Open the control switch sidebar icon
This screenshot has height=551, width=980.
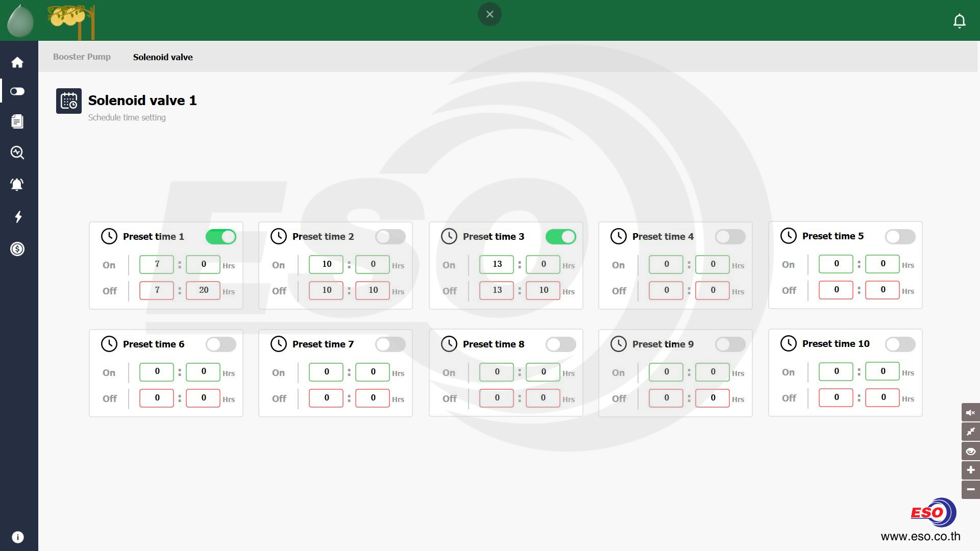click(17, 91)
